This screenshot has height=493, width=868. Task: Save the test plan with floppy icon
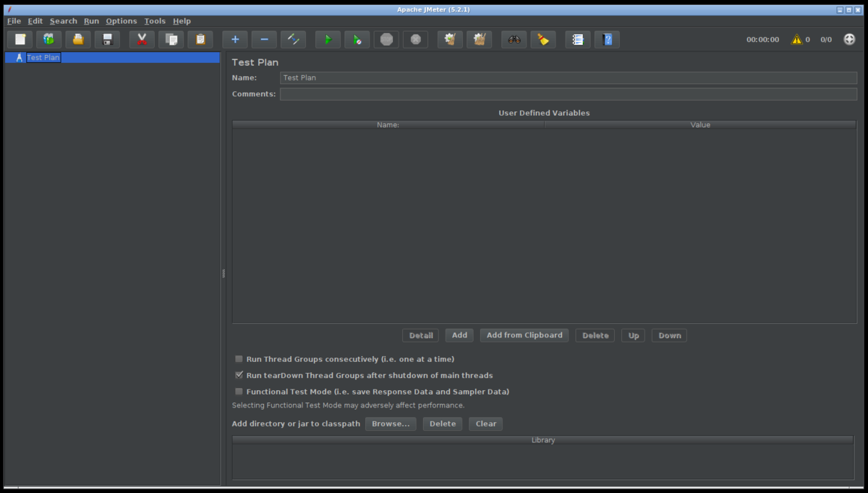[107, 39]
